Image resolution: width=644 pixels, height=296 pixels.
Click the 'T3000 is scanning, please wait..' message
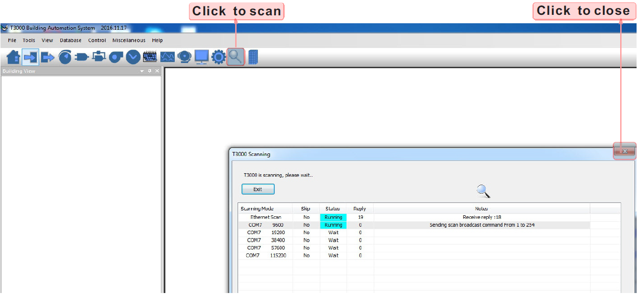278,175
